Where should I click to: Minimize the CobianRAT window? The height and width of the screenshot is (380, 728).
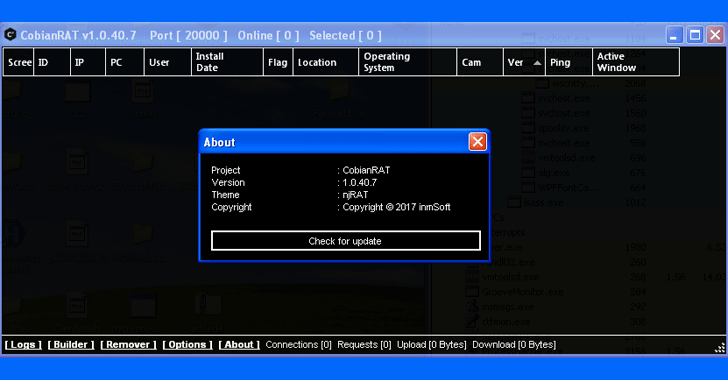(x=674, y=35)
